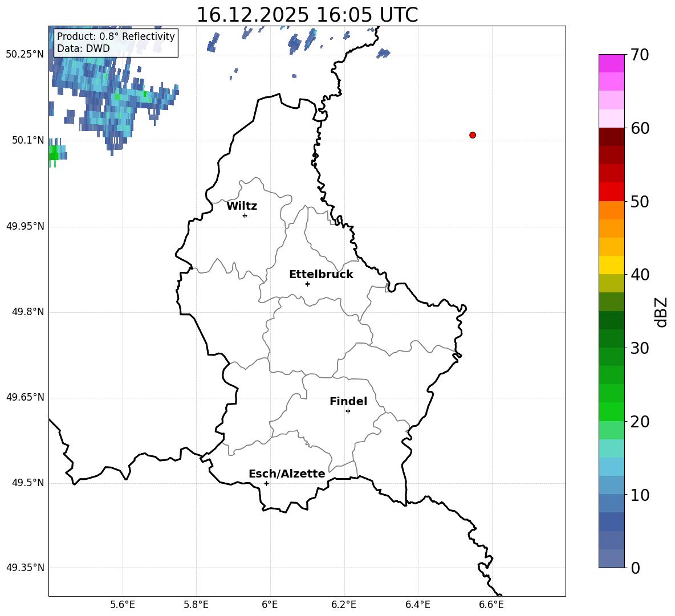Click the 49.5°N latitude label
675x616 pixels.
tap(28, 483)
